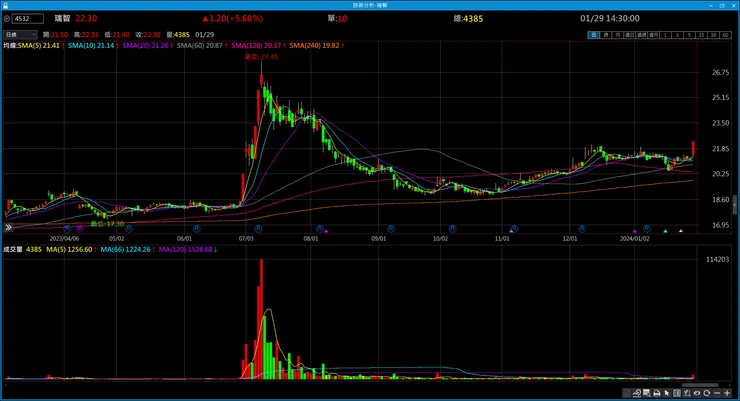Zoom in chart with plus icon
740x401 pixels.
pos(727,393)
